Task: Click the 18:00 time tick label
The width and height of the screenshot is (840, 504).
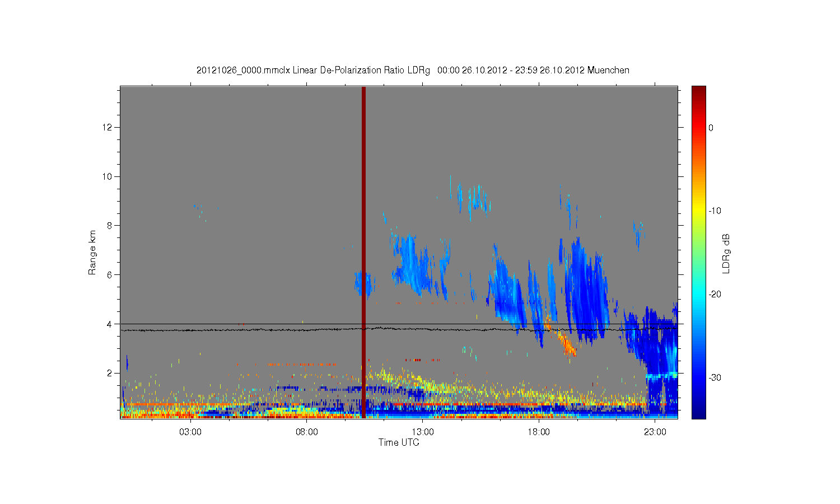Action: point(539,432)
